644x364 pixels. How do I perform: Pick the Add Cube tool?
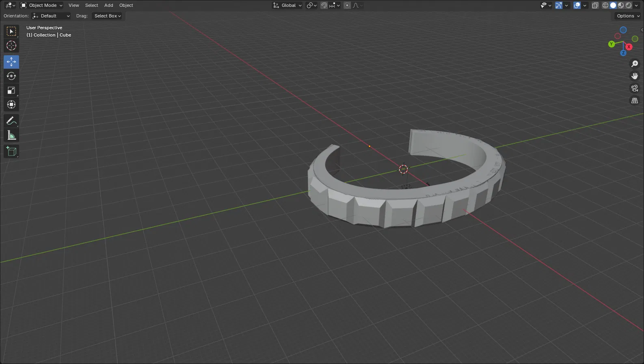pos(11,152)
